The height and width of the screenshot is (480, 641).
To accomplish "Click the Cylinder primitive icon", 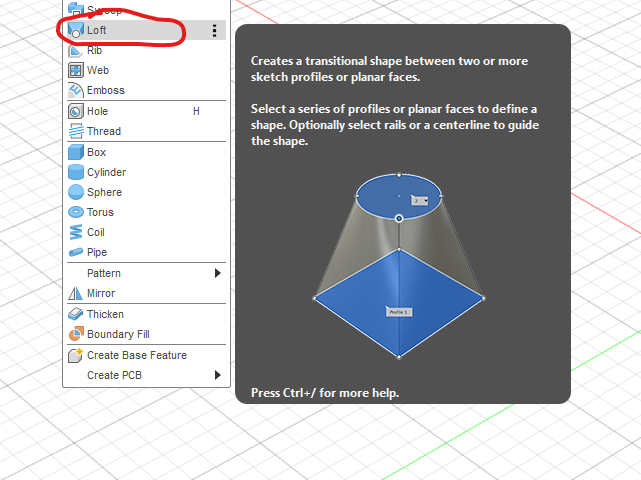I will point(75,172).
